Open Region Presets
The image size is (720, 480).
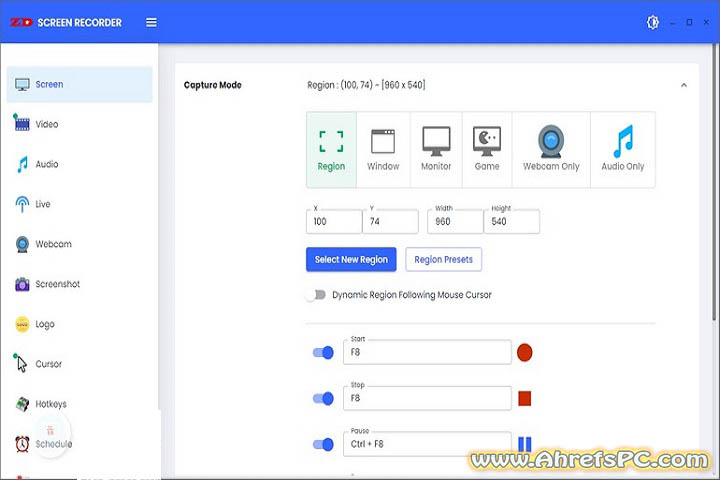(444, 260)
